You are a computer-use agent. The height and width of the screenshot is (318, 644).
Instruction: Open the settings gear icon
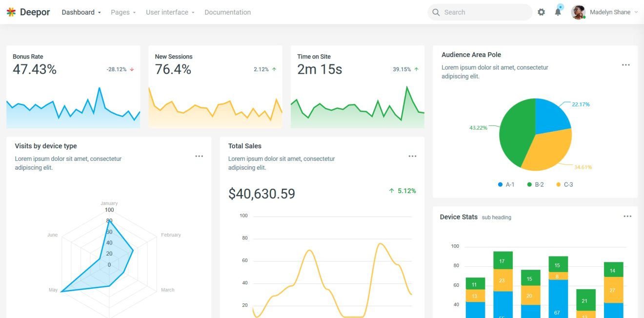541,12
